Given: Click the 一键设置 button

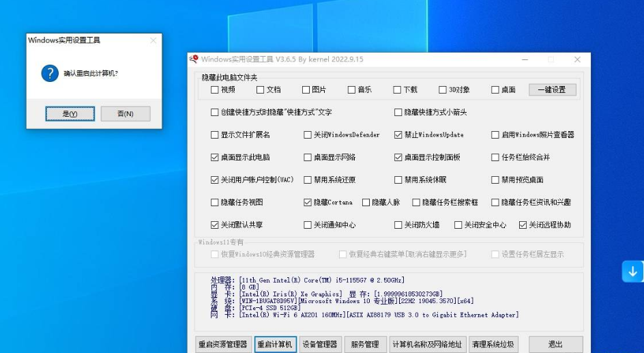Looking at the screenshot, I should pos(553,89).
